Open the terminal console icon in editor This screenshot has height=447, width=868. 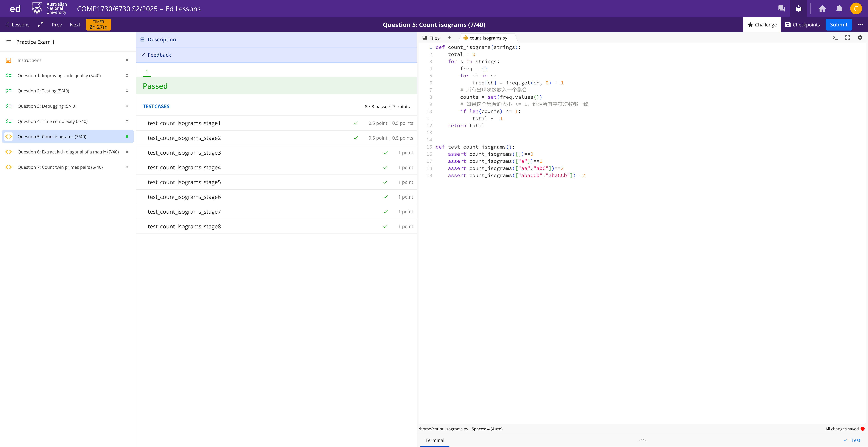835,38
